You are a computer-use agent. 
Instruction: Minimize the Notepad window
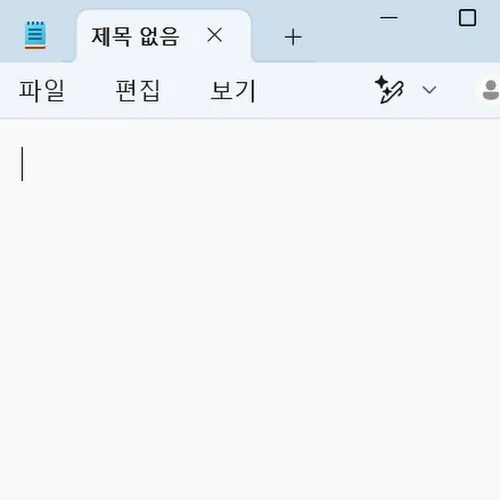[389, 18]
